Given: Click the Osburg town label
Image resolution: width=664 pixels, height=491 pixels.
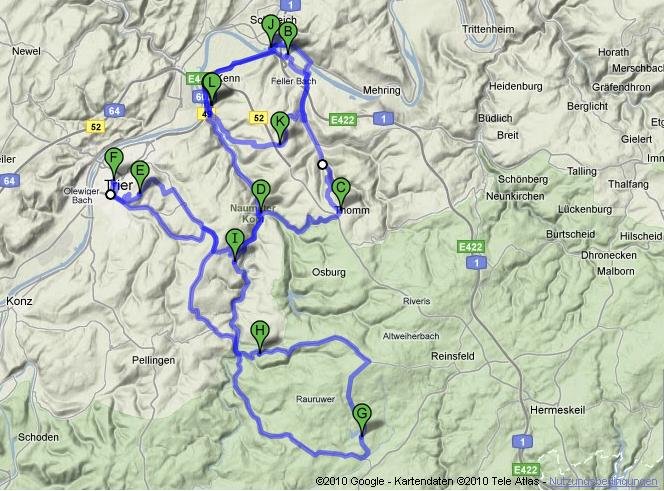Looking at the screenshot, I should click(329, 272).
